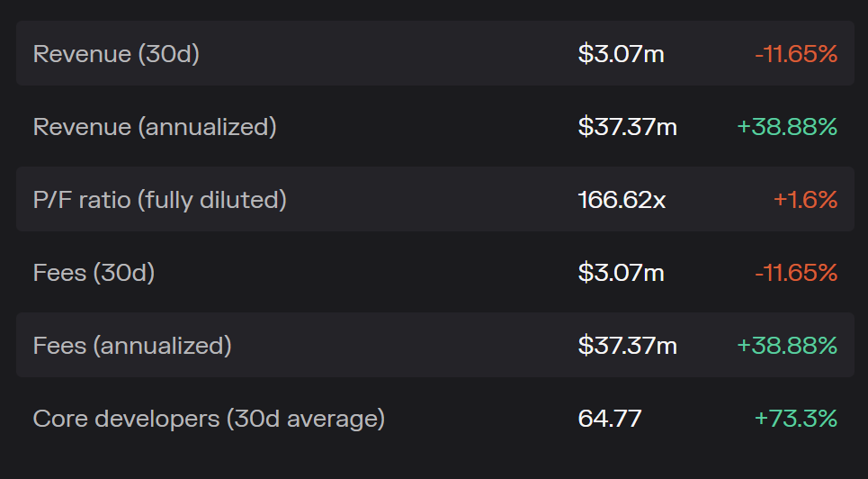Select the 166.62x P/F ratio value
The height and width of the screenshot is (479, 868).
pos(622,200)
